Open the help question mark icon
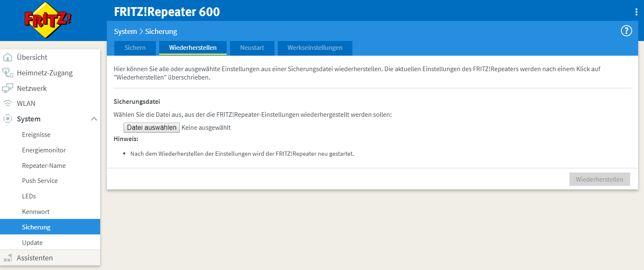The image size is (644, 270). tap(626, 31)
